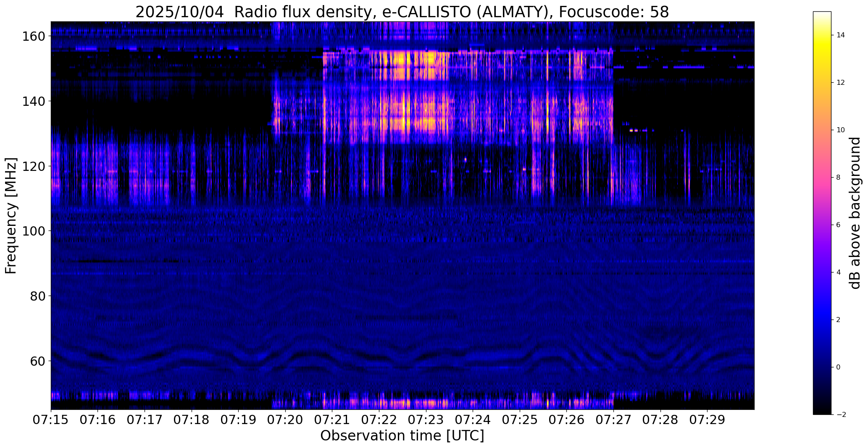Pick the 8 dB colorbar tick label
Image resolution: width=868 pixels, height=448 pixels.
click(839, 178)
